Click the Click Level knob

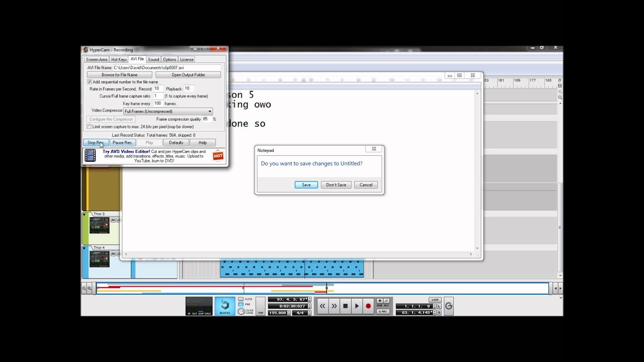click(241, 311)
